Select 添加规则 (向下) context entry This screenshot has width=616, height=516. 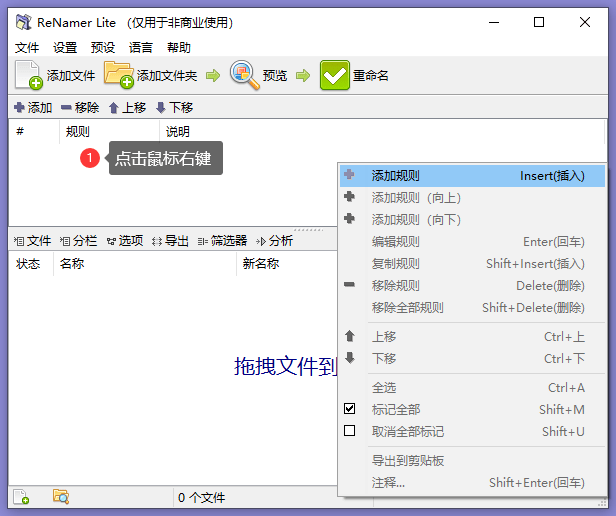click(472, 220)
